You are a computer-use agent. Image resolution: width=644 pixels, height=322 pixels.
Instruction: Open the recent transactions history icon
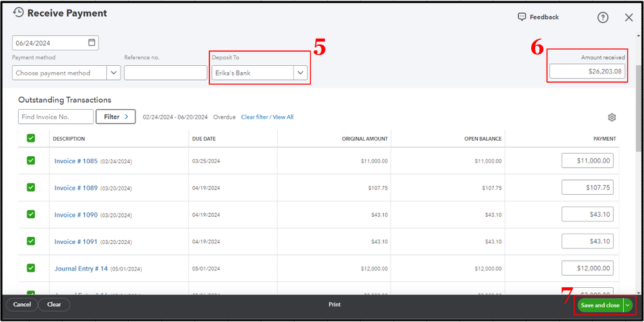(x=18, y=13)
